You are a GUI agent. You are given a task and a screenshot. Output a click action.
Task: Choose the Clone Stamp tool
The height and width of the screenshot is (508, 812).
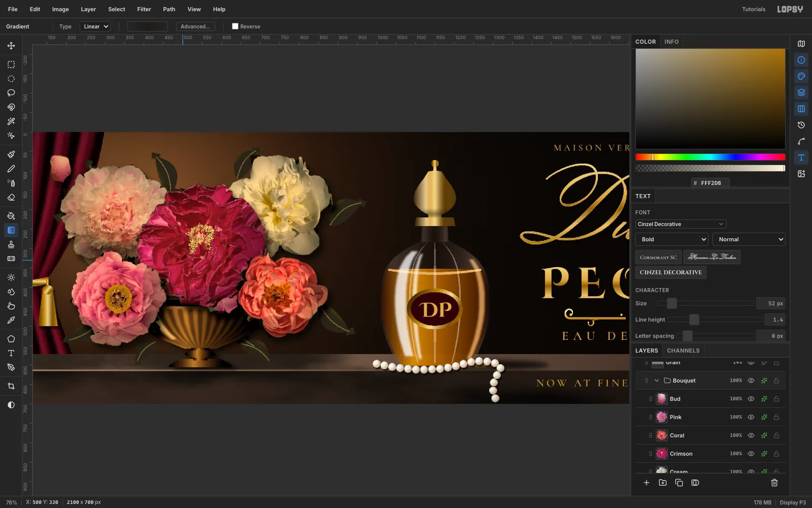[x=11, y=244]
